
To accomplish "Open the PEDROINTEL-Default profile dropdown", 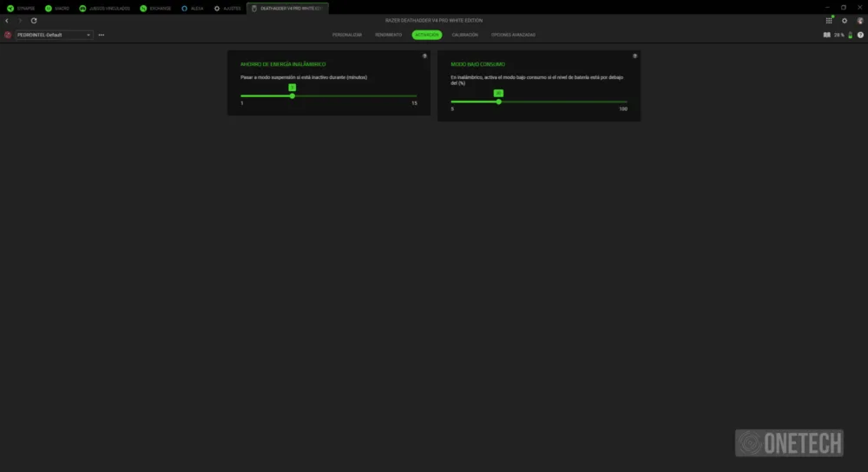I will click(54, 35).
